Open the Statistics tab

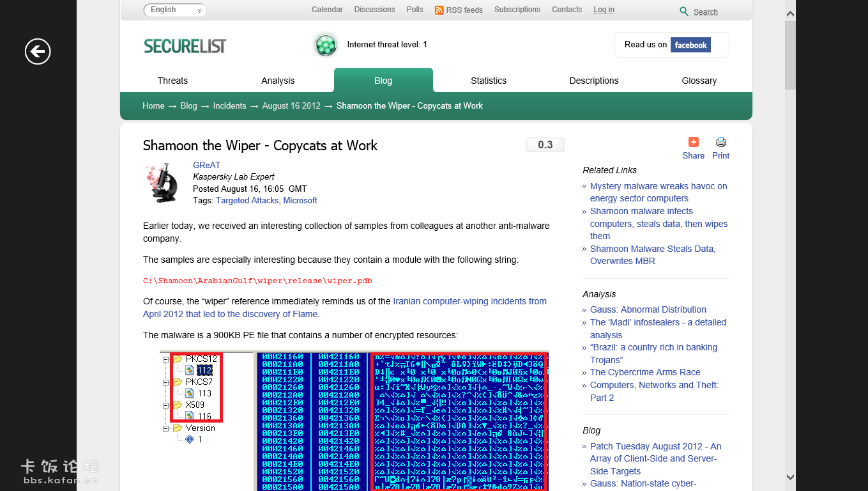coord(489,81)
